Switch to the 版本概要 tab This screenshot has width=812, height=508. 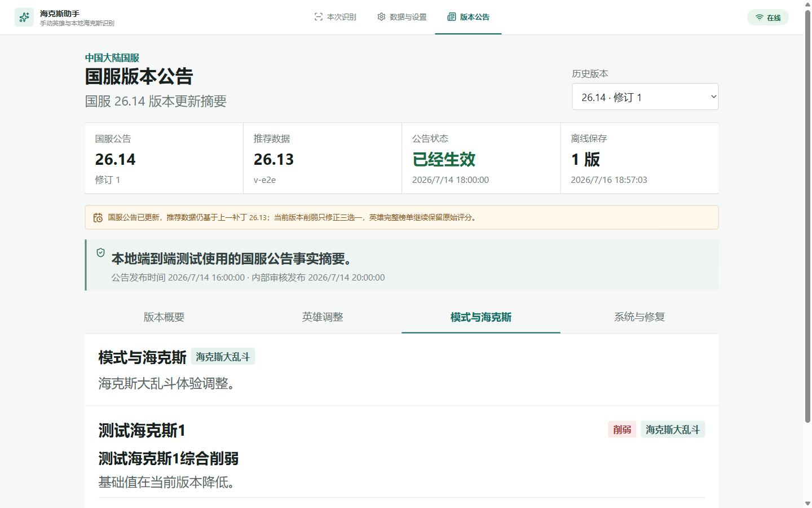(164, 317)
